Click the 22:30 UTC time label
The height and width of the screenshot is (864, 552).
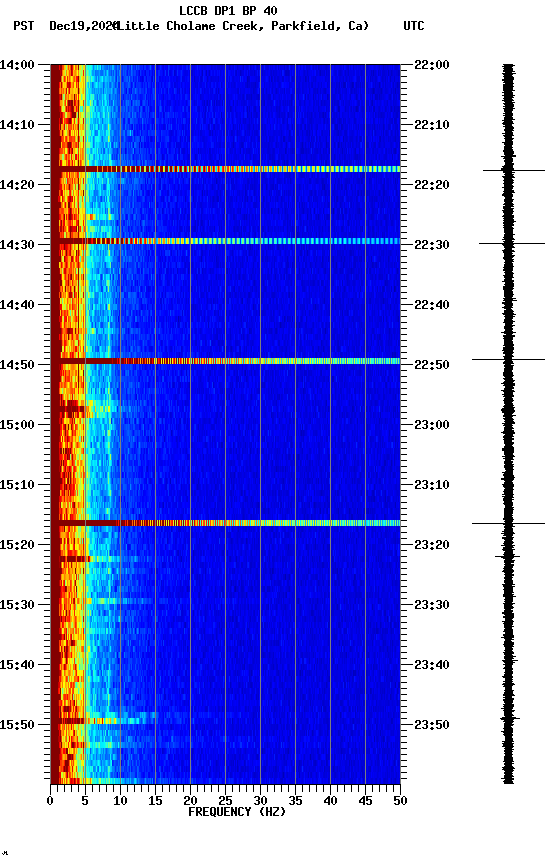click(432, 245)
